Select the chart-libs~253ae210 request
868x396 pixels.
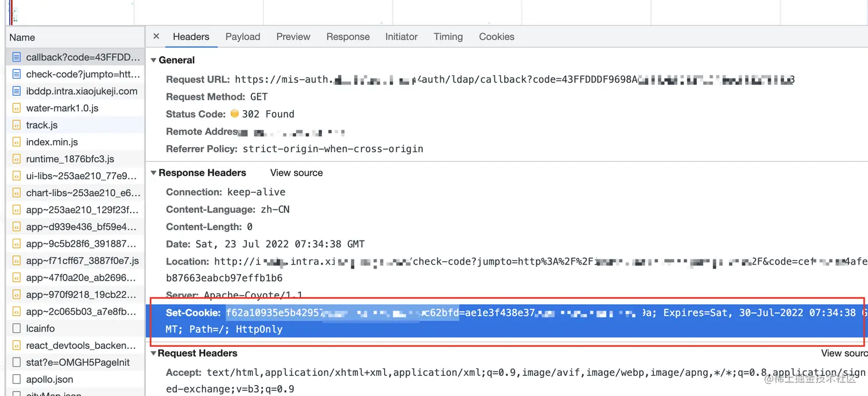(75, 193)
